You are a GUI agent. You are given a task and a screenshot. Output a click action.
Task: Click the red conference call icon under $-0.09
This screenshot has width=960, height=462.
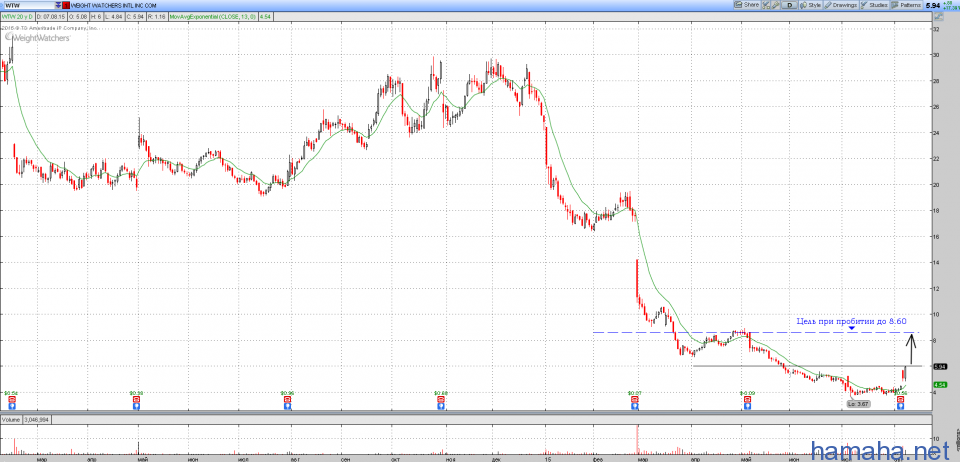pyautogui.click(x=747, y=398)
